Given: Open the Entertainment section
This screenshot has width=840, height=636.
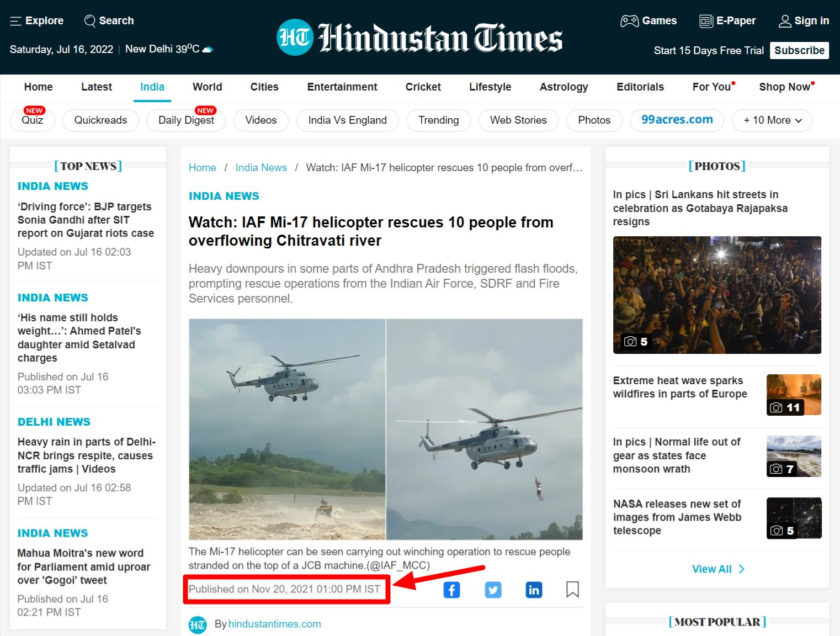Looking at the screenshot, I should [x=342, y=87].
